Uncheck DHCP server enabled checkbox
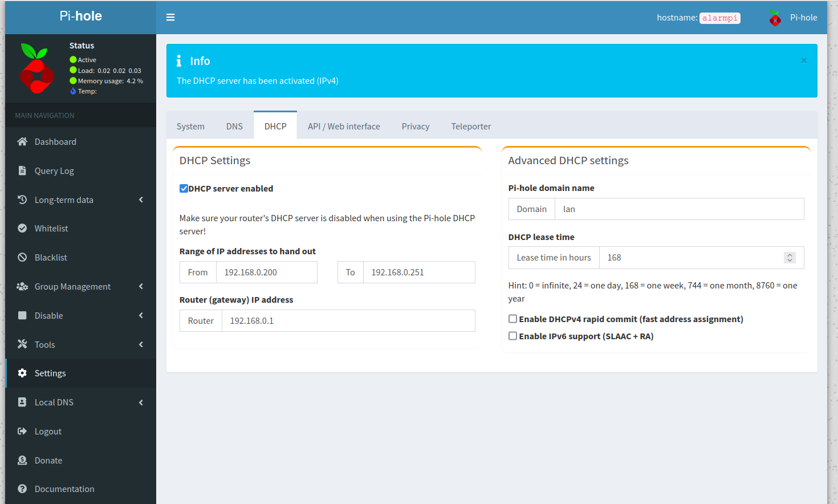Image resolution: width=838 pixels, height=504 pixels. [x=184, y=189]
